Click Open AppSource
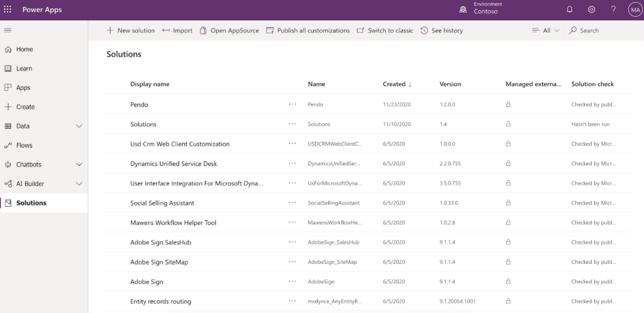Screen dimensions: 644x313 coord(229,30)
